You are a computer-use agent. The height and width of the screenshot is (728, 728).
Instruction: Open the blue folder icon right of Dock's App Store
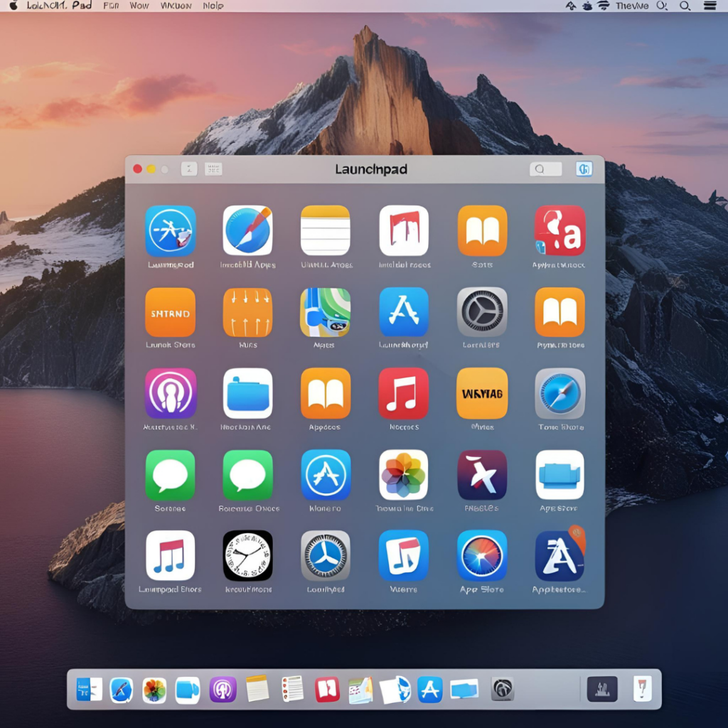(464, 689)
